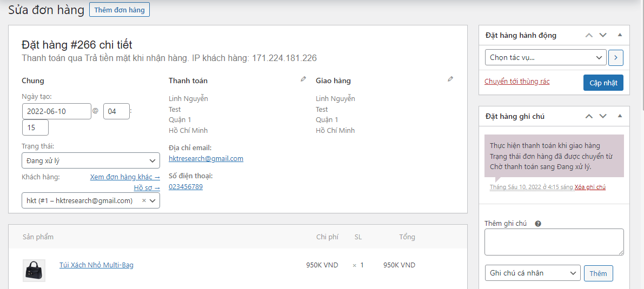Move Đặt hàng hành động panel down
The image size is (644, 289).
point(603,35)
